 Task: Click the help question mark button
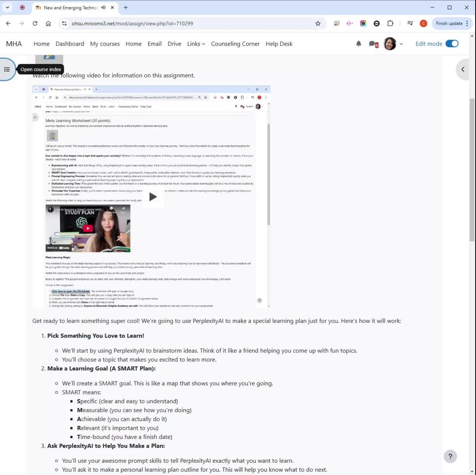450,456
